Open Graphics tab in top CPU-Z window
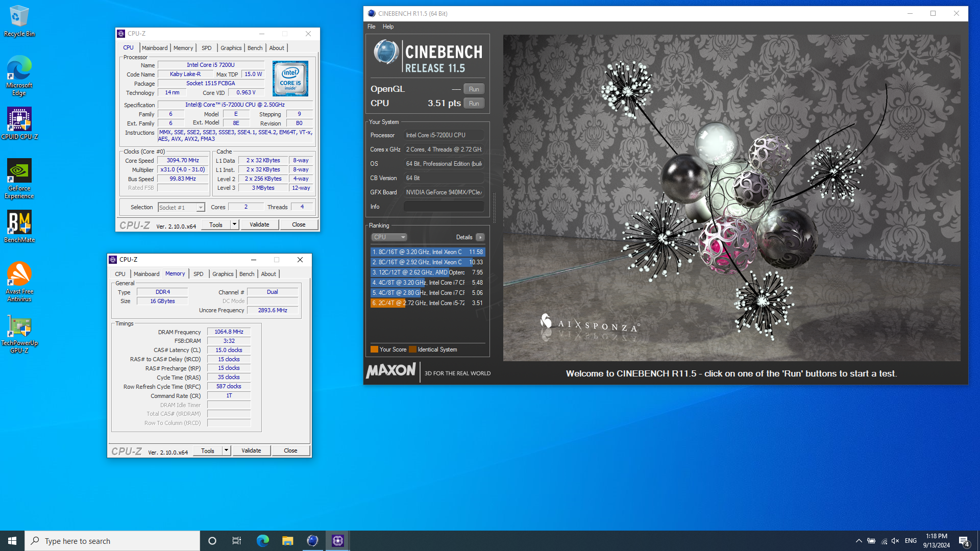This screenshot has height=551, width=980. (231, 48)
